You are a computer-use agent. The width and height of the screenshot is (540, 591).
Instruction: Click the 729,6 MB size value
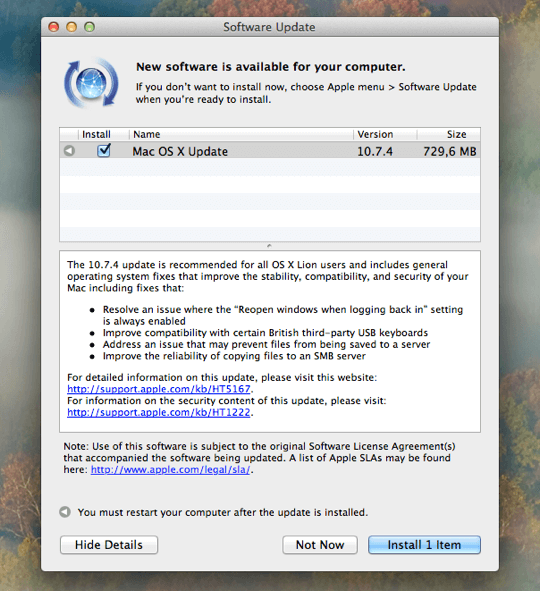coord(450,152)
